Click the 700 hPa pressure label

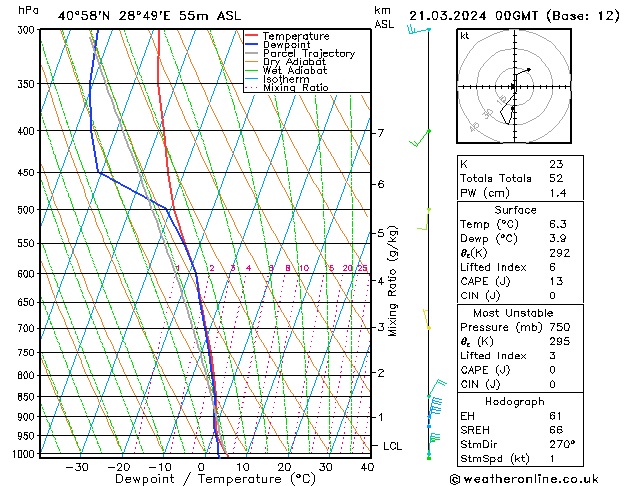coord(28,329)
